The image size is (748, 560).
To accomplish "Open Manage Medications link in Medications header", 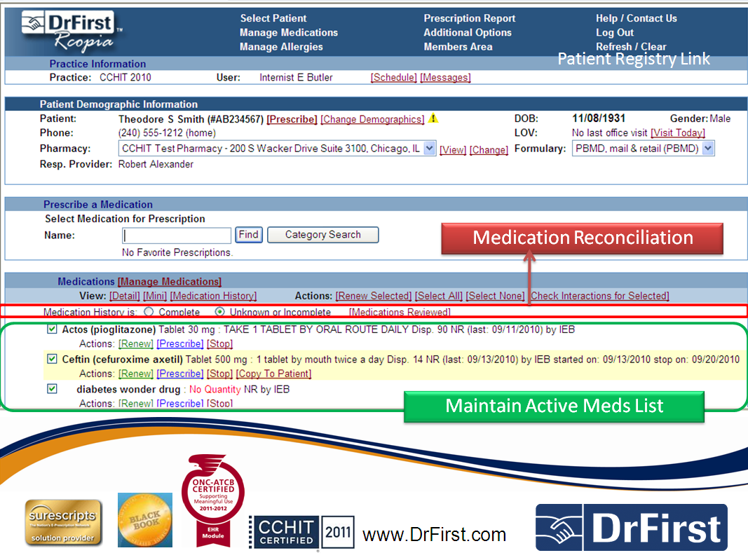I will 170,282.
